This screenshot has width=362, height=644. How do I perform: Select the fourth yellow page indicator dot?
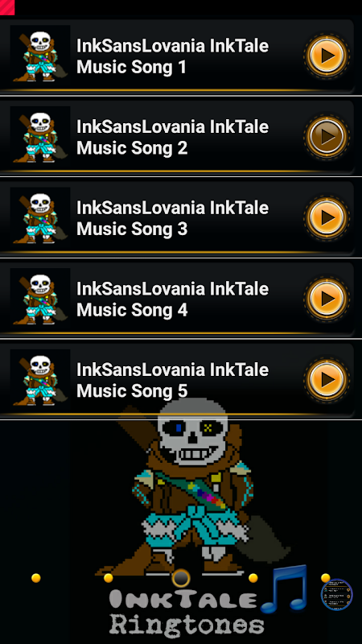(x=253, y=578)
